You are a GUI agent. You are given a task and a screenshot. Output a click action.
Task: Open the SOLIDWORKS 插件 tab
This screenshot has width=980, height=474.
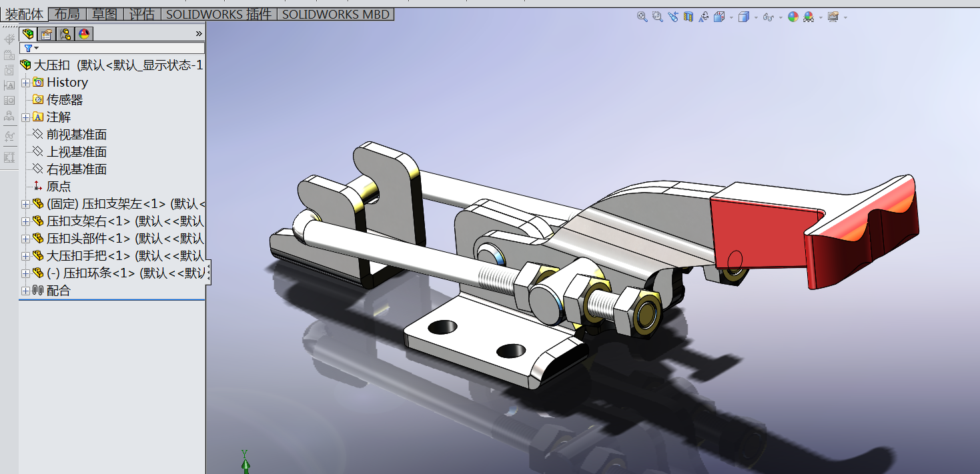[x=219, y=14]
